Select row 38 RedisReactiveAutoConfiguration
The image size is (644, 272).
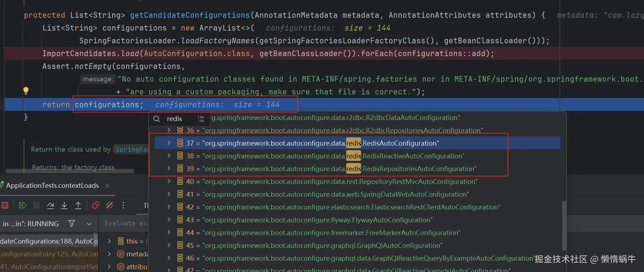tap(357, 156)
